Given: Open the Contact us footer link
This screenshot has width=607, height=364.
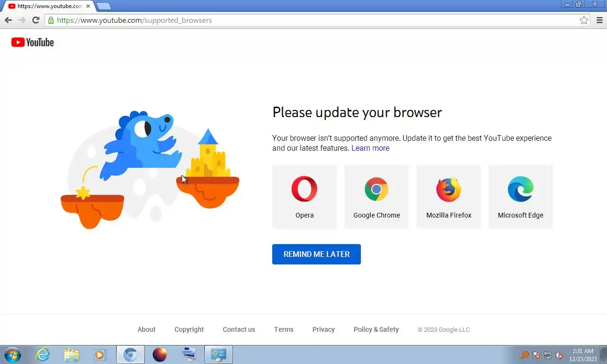Looking at the screenshot, I should 239,329.
